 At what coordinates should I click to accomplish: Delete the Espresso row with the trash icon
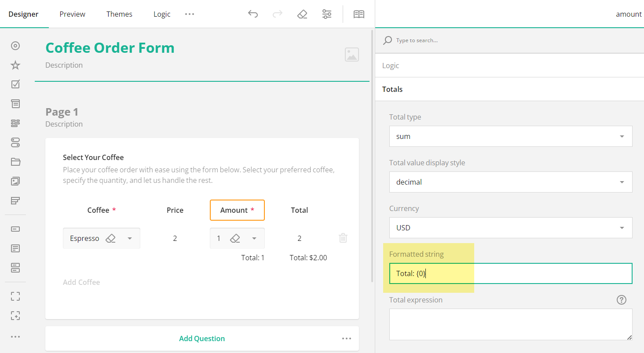click(343, 238)
